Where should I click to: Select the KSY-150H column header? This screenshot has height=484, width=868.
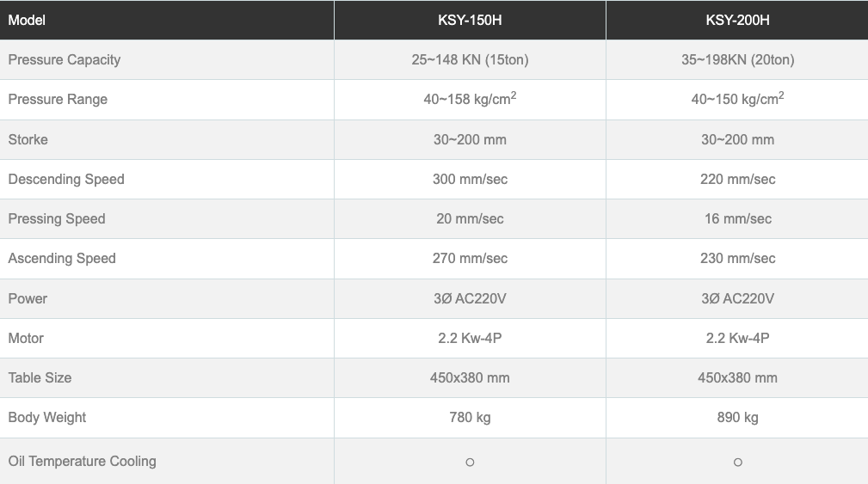pos(470,20)
